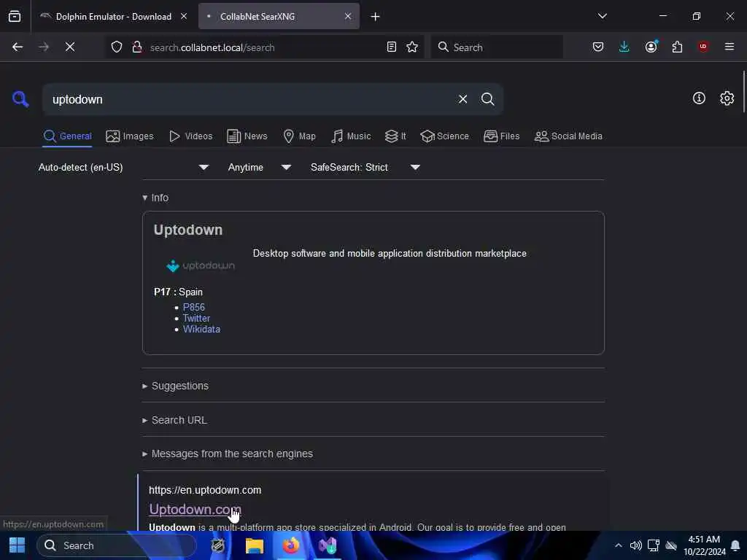Select the CollabNet SearXNG tab
Image resolution: width=747 pixels, height=560 pixels.
coord(279,17)
